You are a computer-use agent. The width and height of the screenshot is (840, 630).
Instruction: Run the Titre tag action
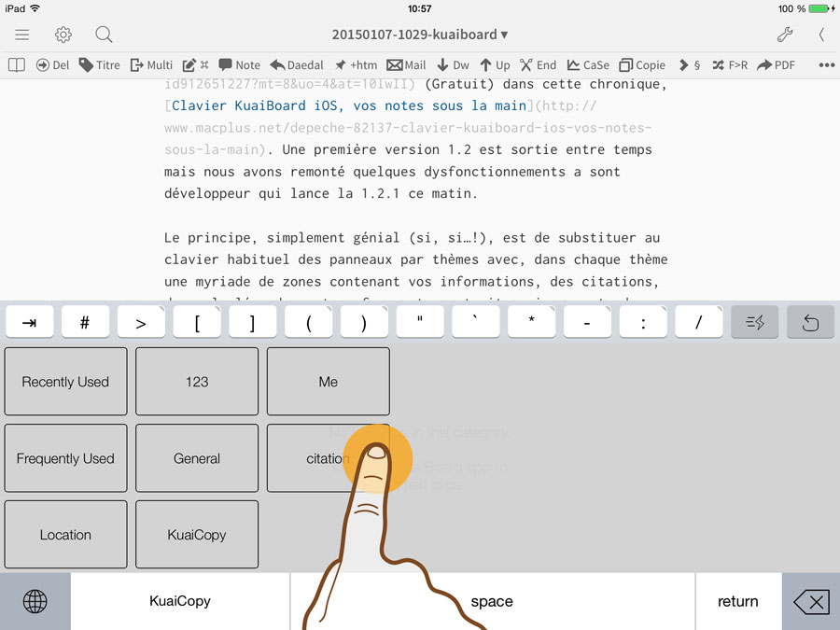click(x=99, y=65)
